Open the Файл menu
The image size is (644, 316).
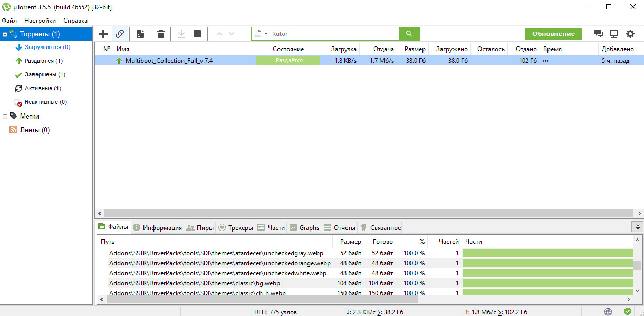pos(9,21)
